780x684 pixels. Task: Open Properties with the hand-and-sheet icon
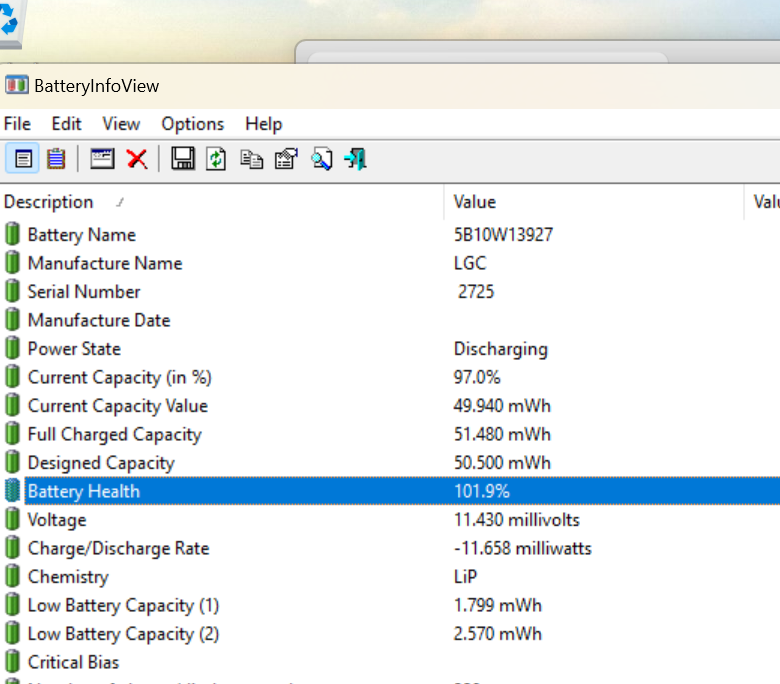point(286,159)
